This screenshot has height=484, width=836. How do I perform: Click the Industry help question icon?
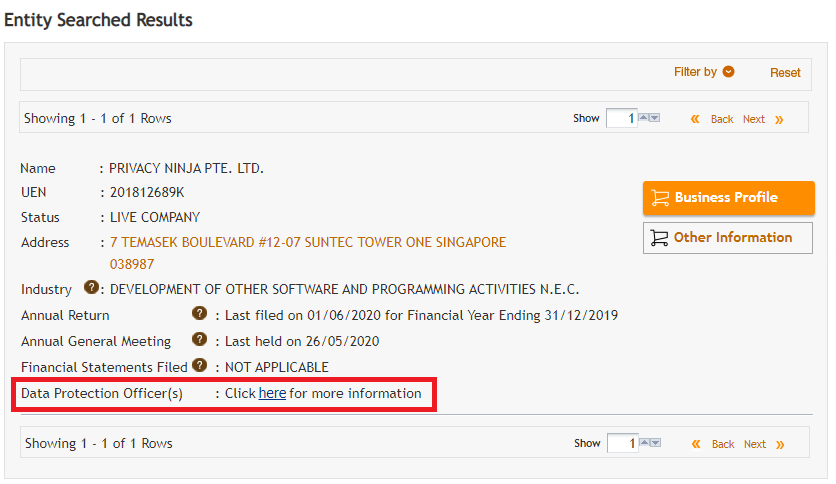tap(91, 287)
